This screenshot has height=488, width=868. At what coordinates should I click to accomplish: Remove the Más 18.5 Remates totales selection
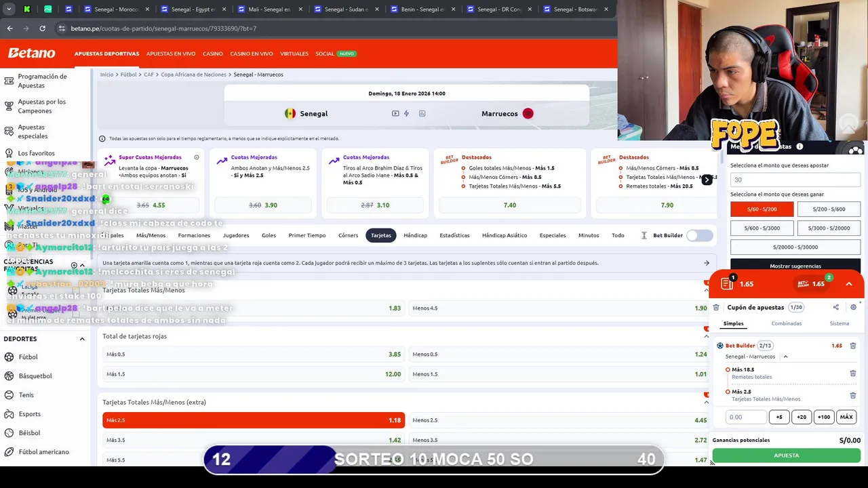[853, 373]
